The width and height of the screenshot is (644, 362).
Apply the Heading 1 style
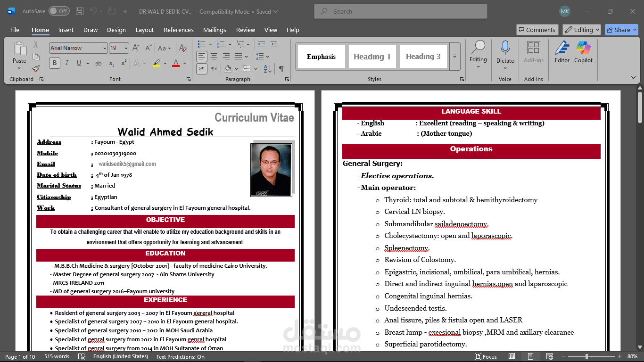pos(372,57)
